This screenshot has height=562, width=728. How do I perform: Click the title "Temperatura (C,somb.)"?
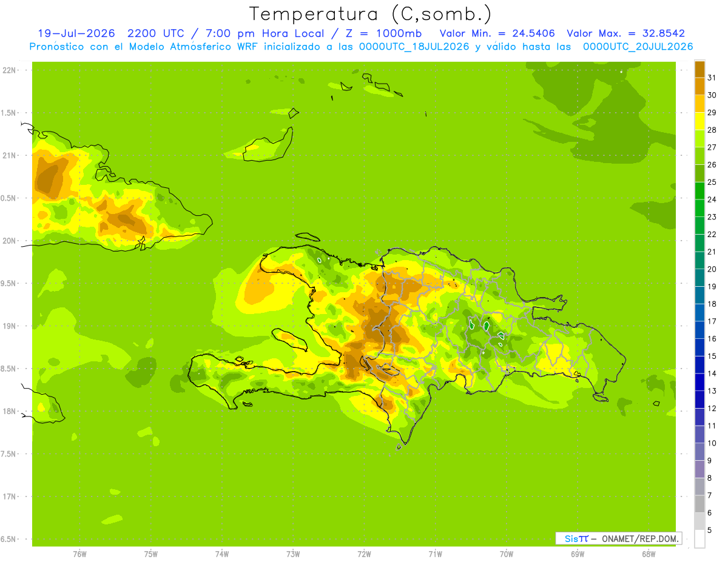pos(371,14)
